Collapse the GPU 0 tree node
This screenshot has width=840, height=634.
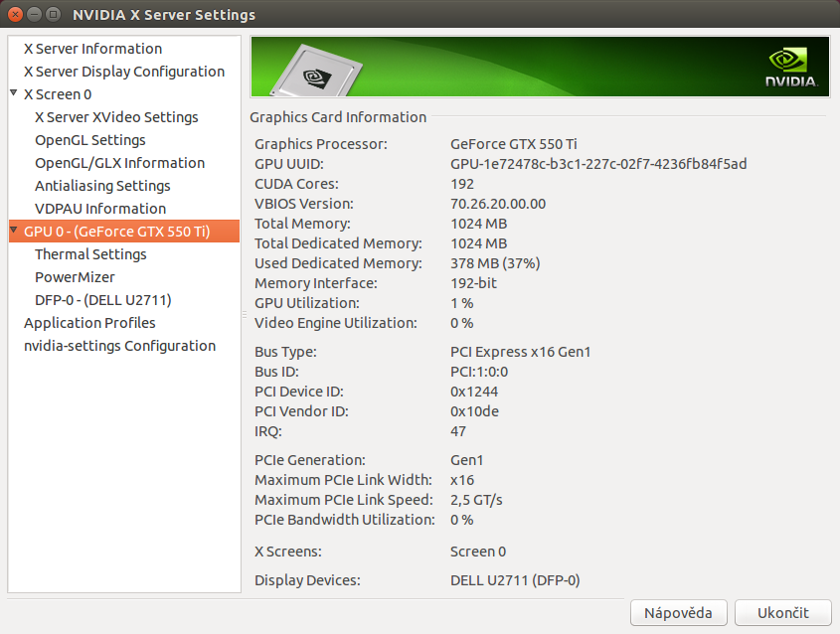pos(14,231)
